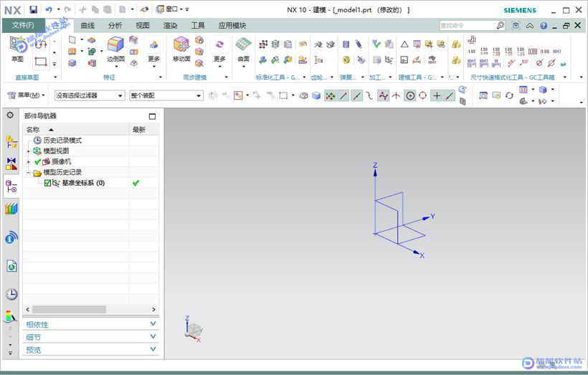
Task: Click the 最新 column header
Action: [143, 130]
